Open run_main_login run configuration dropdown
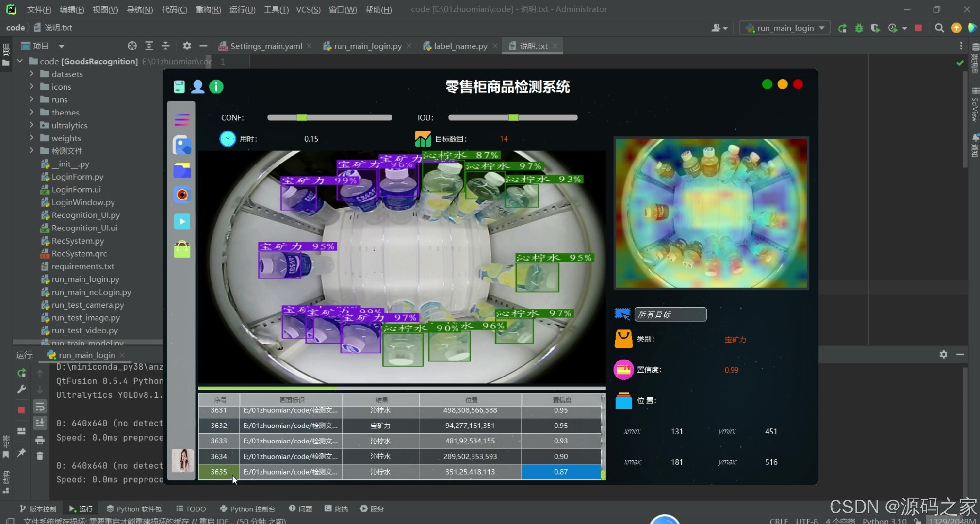 [x=785, y=28]
